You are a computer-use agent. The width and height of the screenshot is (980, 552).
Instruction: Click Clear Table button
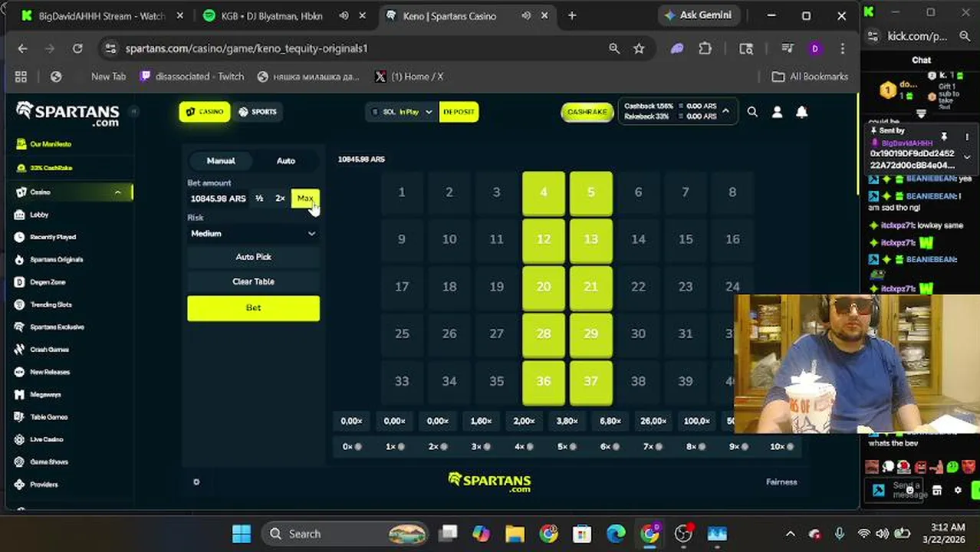click(253, 281)
